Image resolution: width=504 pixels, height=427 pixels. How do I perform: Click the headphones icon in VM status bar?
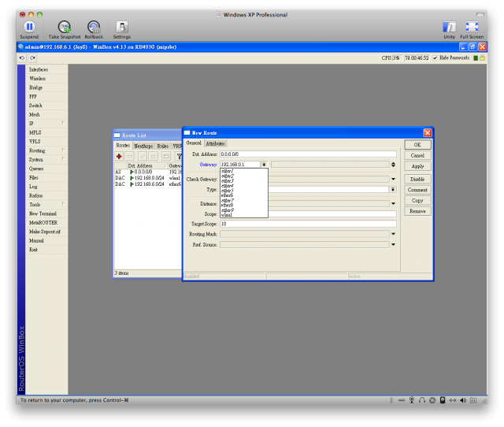coord(422,400)
